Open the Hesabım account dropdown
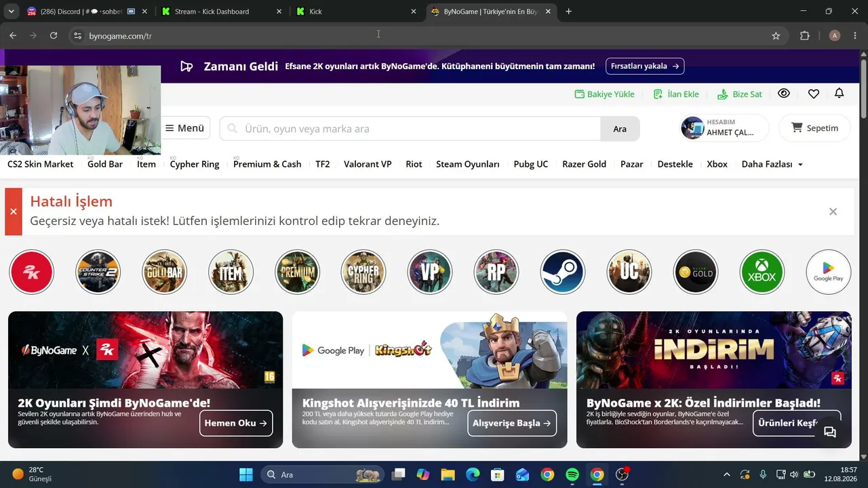The width and height of the screenshot is (868, 488). point(724,128)
